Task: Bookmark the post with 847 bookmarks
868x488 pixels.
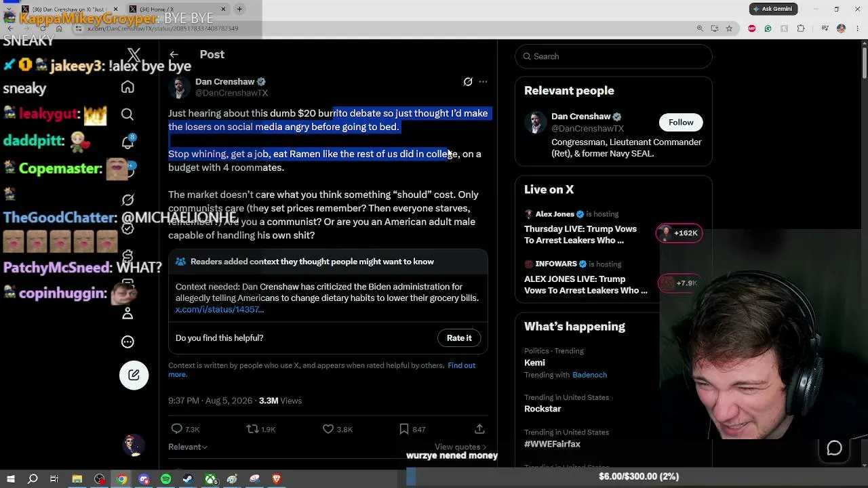Action: [403, 429]
